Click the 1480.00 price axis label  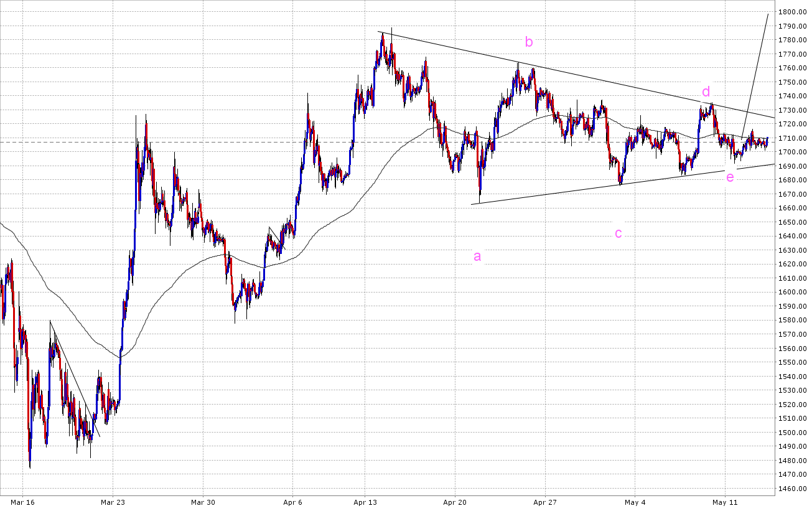[794, 461]
